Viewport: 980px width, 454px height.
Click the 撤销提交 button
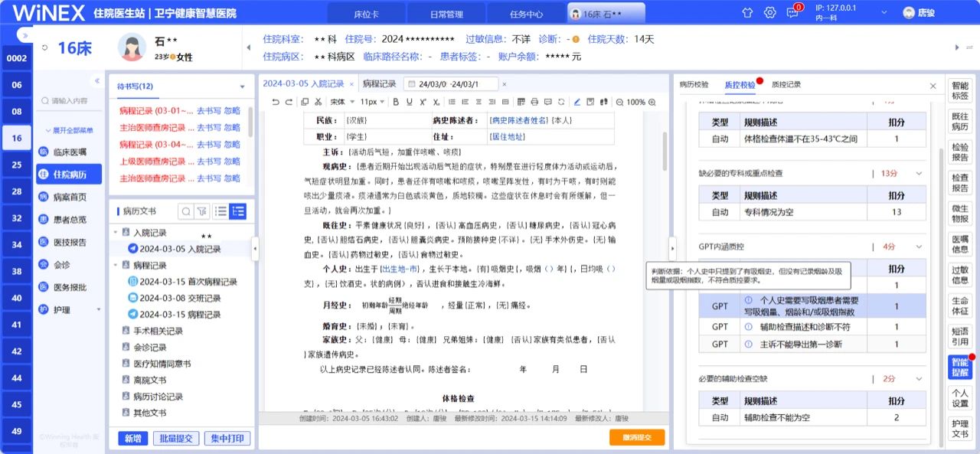pos(639,435)
